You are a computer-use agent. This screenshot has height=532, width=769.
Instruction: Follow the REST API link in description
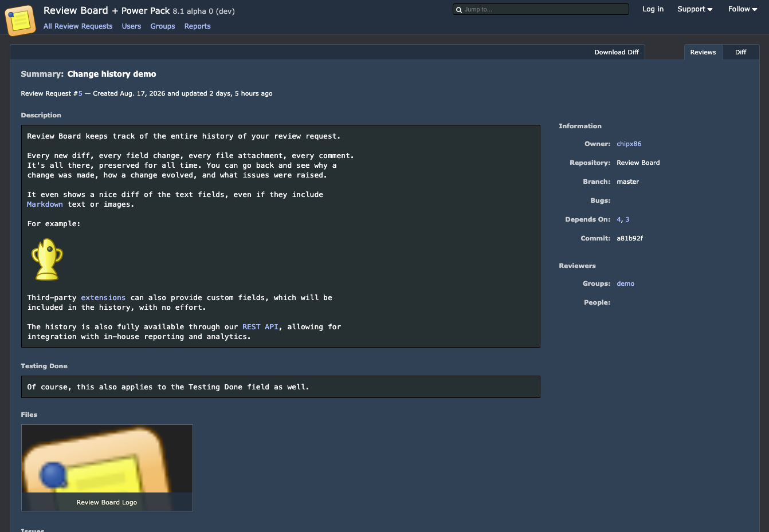260,327
